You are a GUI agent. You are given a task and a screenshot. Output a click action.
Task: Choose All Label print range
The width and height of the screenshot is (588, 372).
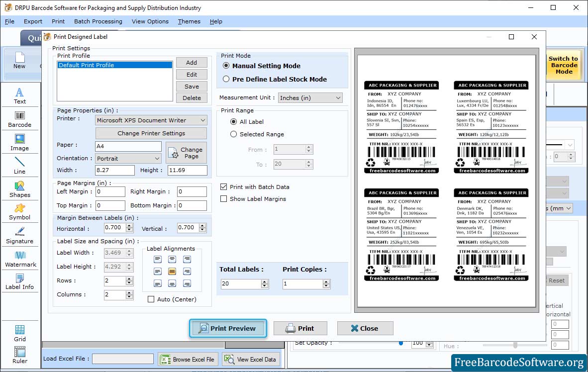click(234, 121)
